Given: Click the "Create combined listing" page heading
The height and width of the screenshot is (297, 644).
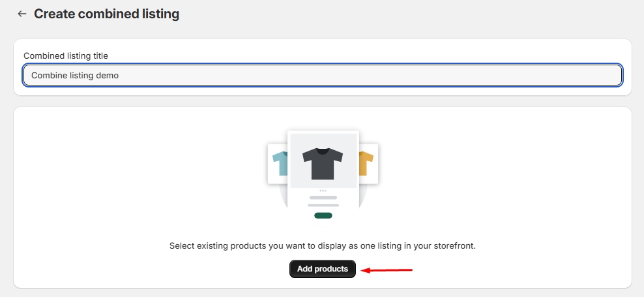Looking at the screenshot, I should [106, 14].
